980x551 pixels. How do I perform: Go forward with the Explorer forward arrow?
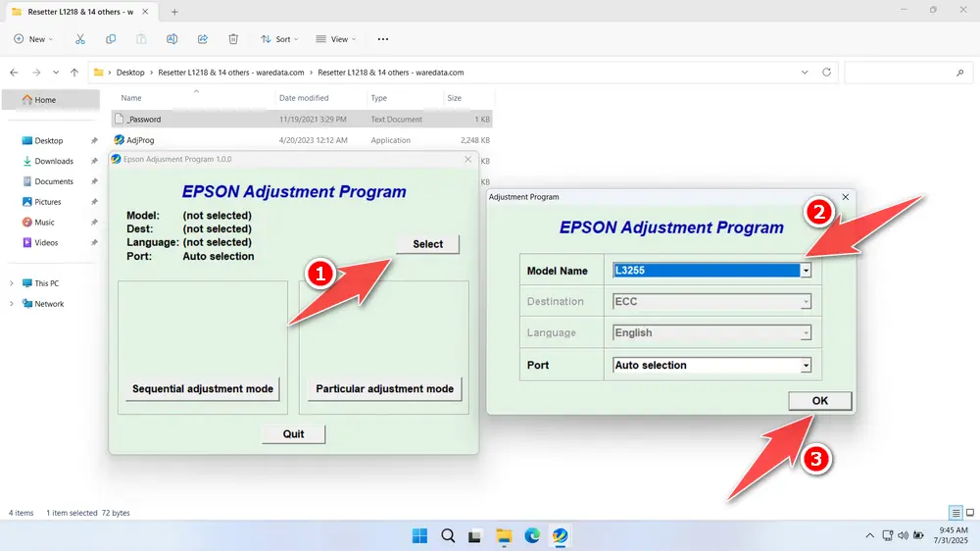[36, 73]
